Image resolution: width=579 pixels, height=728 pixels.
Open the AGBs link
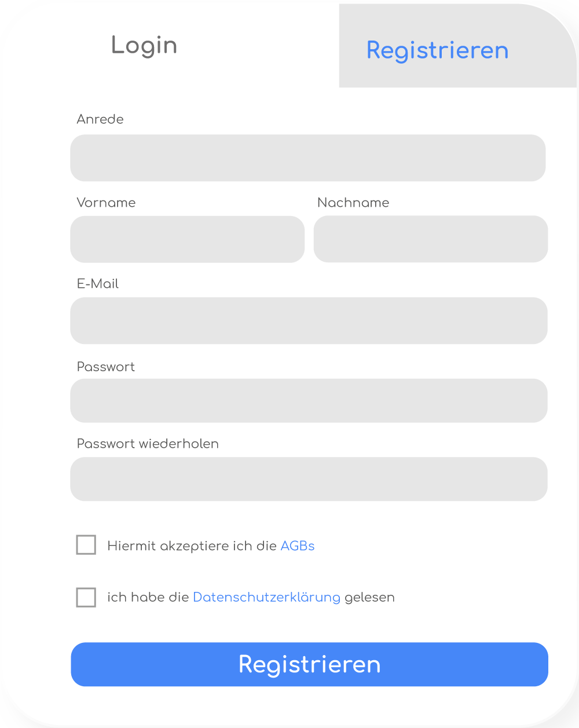point(298,546)
